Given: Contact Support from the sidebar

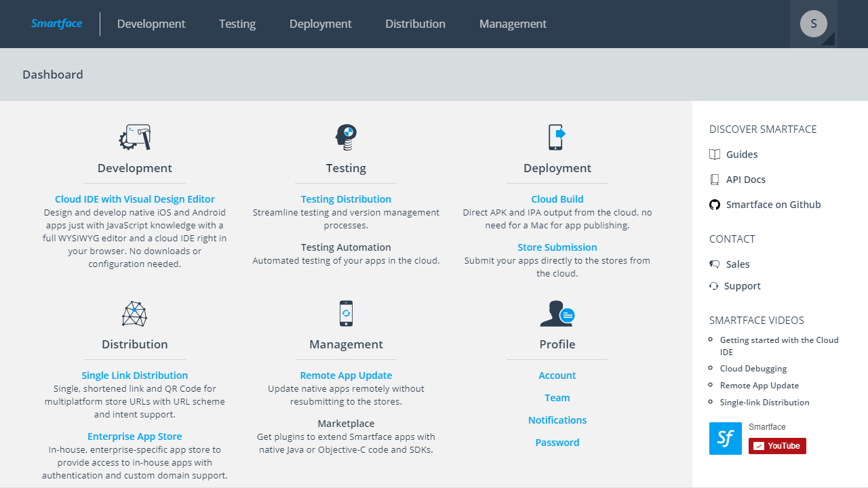Looking at the screenshot, I should point(743,286).
